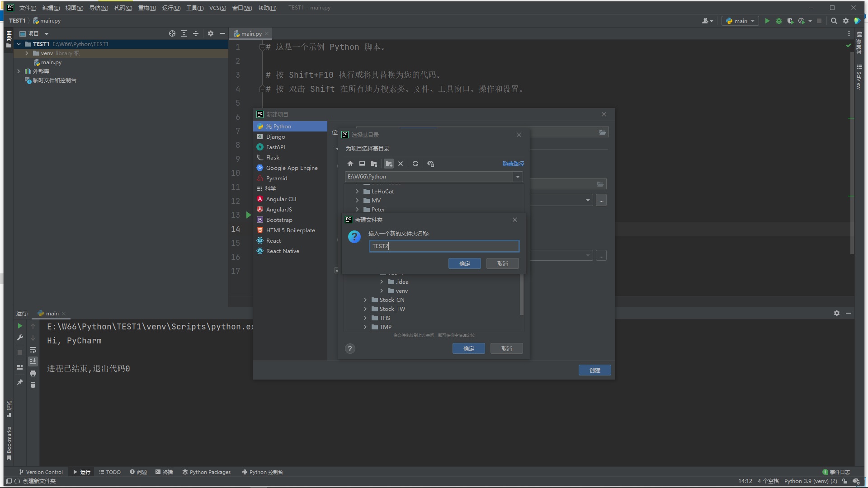
Task: Click the folder name input containing TEST2
Action: click(x=444, y=246)
